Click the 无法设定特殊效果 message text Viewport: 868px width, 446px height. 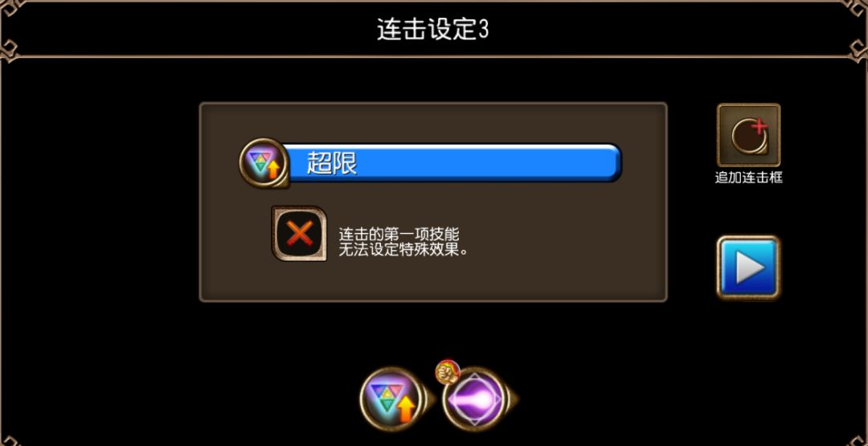tap(403, 250)
